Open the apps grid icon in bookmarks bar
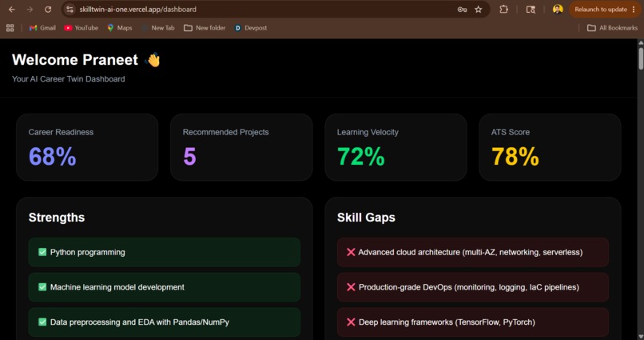This screenshot has width=644, height=340. tap(10, 28)
